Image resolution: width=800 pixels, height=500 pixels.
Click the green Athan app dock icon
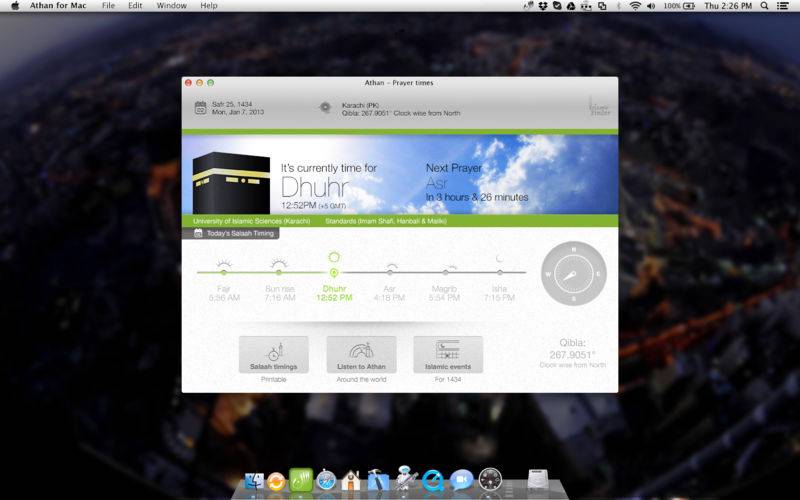[x=301, y=480]
